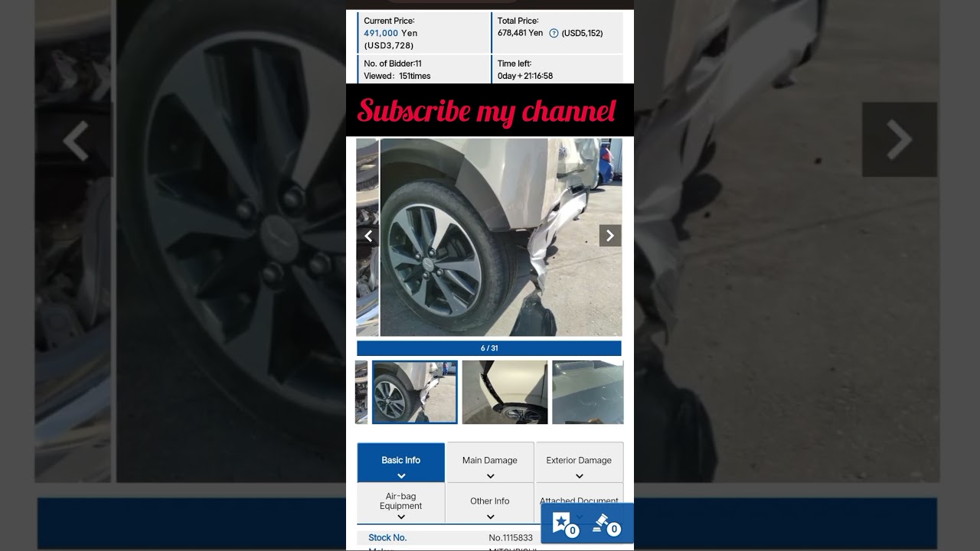This screenshot has height=551, width=980.
Task: Click the total price 678,481 Yen
Action: point(520,34)
